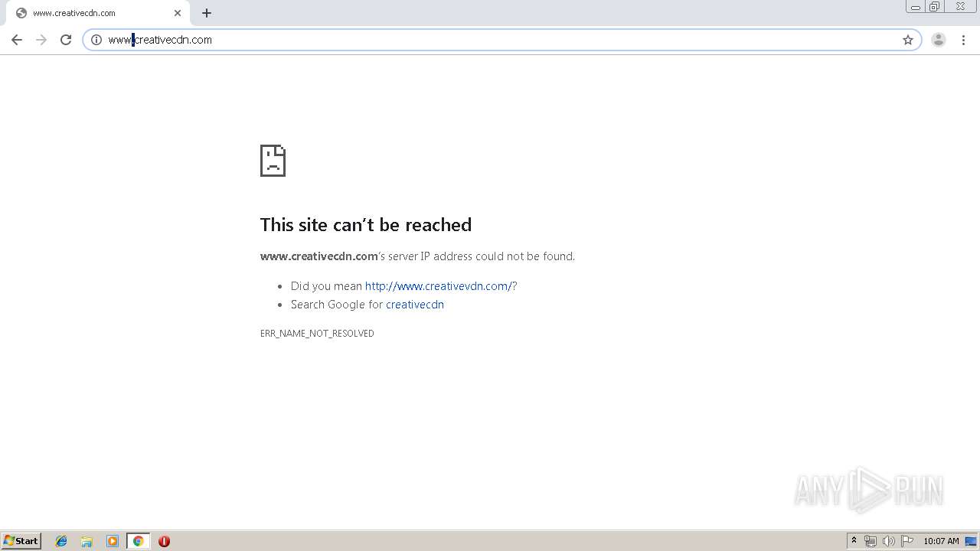The image size is (980, 551).
Task: Open Windows Media Player from taskbar
Action: tap(113, 541)
